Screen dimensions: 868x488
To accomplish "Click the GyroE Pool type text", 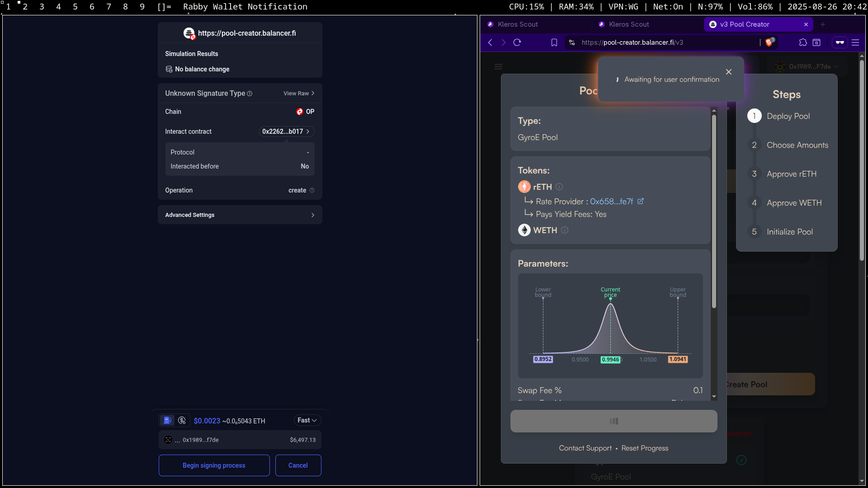I will tap(538, 137).
